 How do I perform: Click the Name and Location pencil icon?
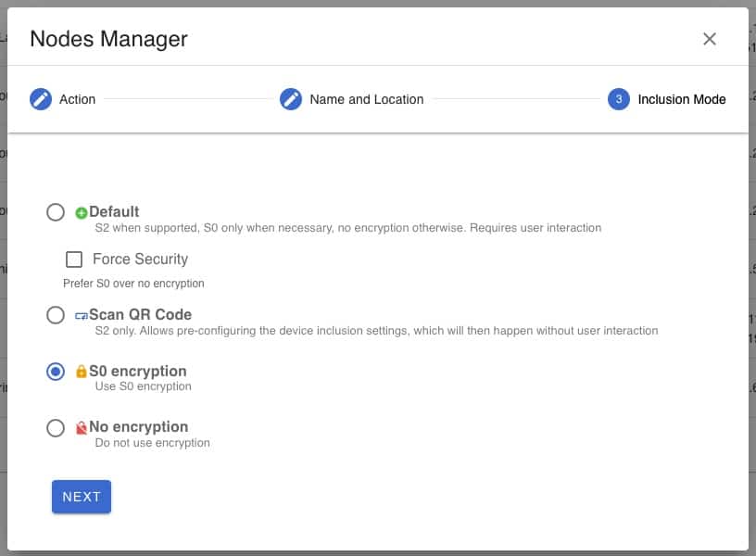[x=291, y=99]
